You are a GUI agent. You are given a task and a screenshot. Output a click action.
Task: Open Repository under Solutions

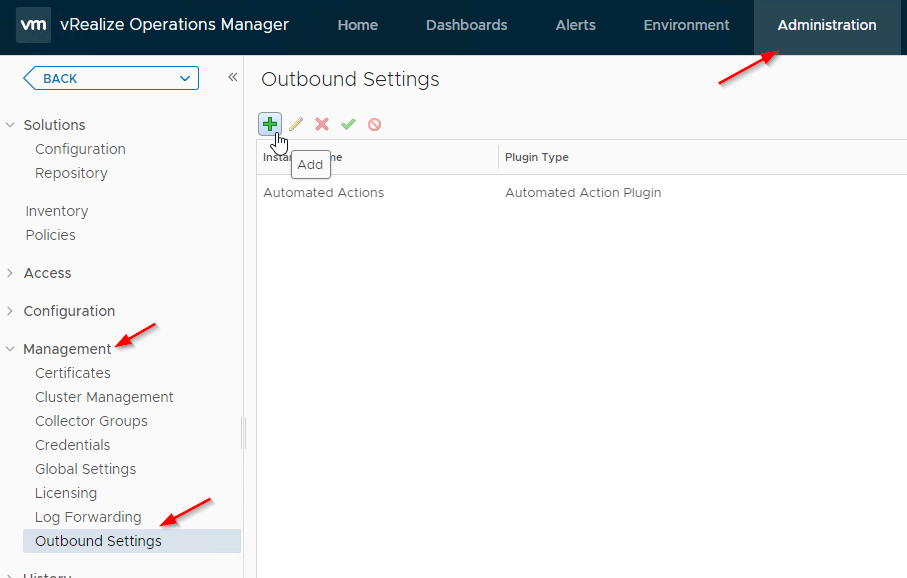(71, 173)
